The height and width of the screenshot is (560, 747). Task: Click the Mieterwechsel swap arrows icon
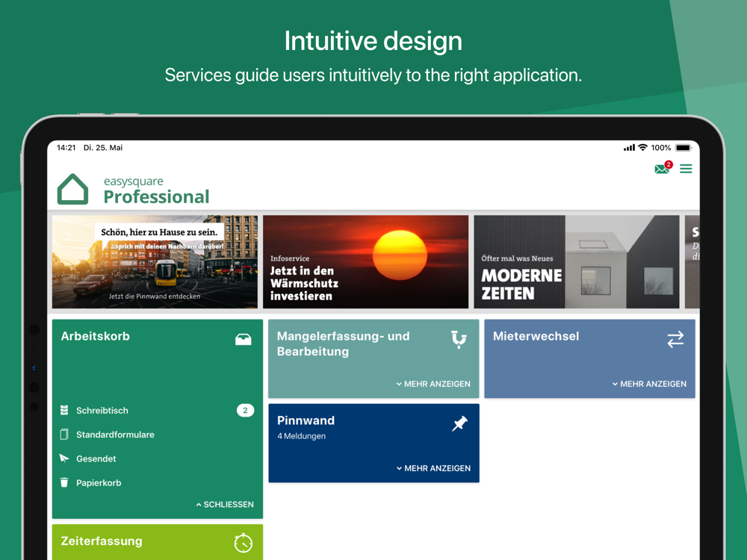click(675, 339)
